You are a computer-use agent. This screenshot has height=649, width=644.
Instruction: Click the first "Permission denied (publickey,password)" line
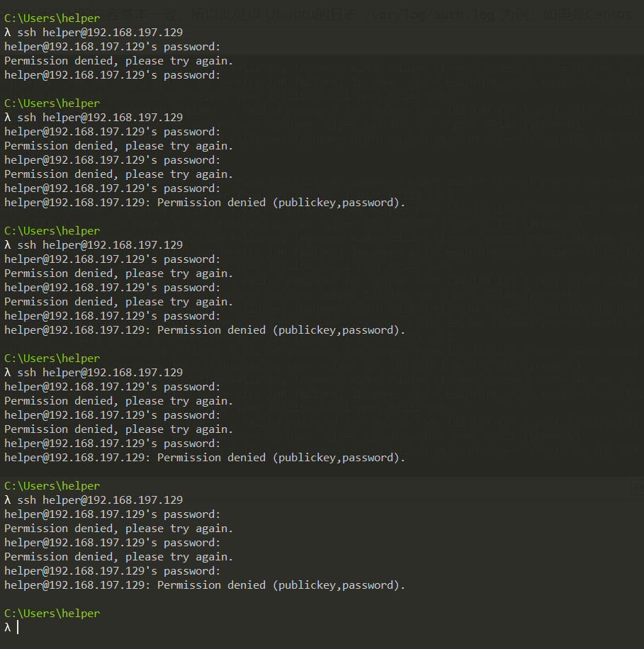point(205,203)
